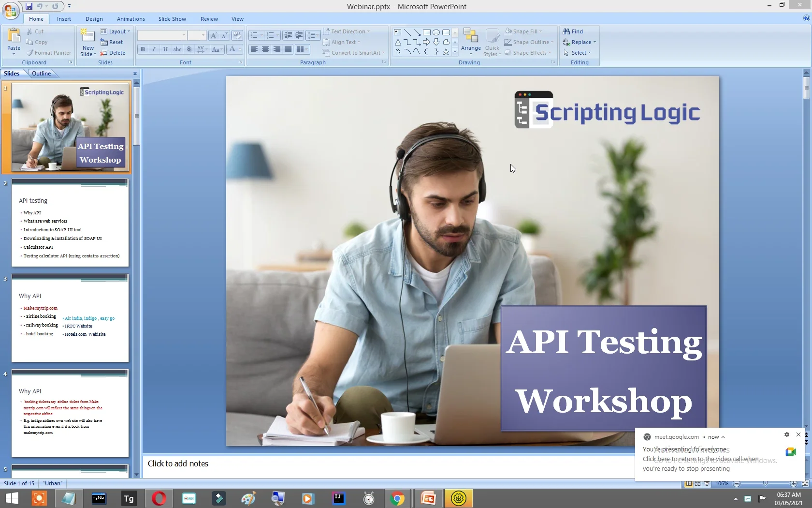Click the Reset slide button

click(112, 42)
